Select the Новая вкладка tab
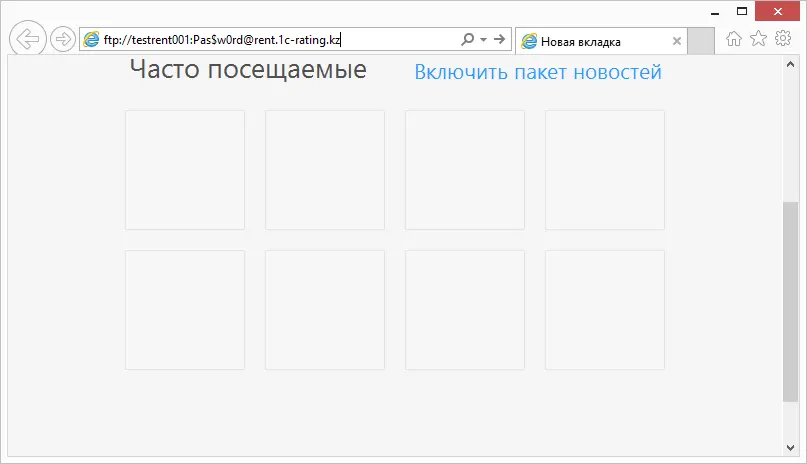This screenshot has width=807, height=464. [x=601, y=41]
